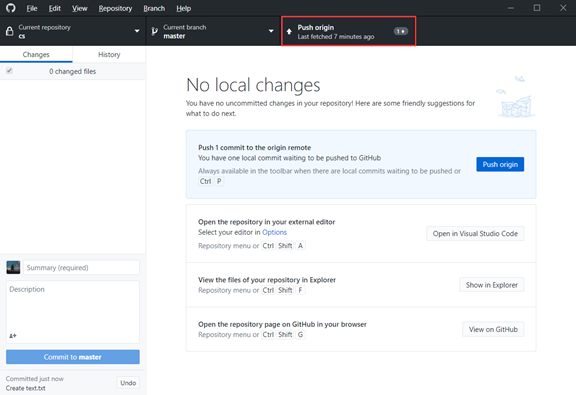Click the pending commit count badge
The height and width of the screenshot is (395, 576).
[x=401, y=31]
